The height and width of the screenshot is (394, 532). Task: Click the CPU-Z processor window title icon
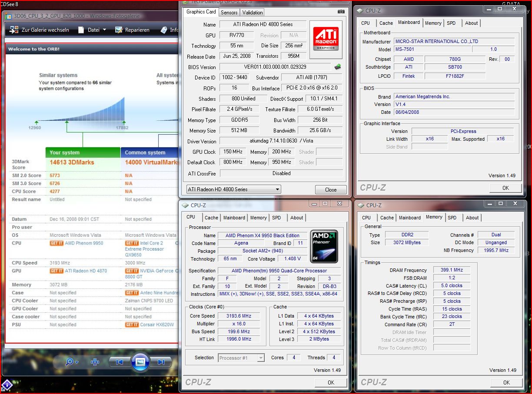pos(185,205)
